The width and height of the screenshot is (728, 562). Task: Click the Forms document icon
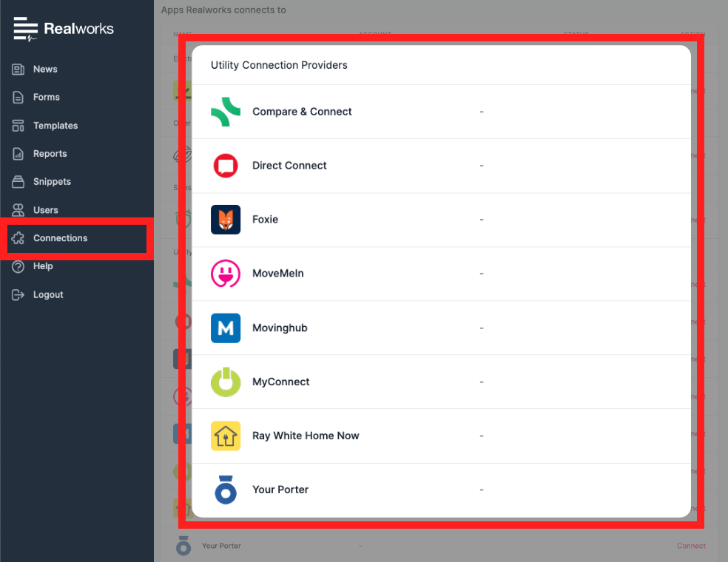coord(18,97)
